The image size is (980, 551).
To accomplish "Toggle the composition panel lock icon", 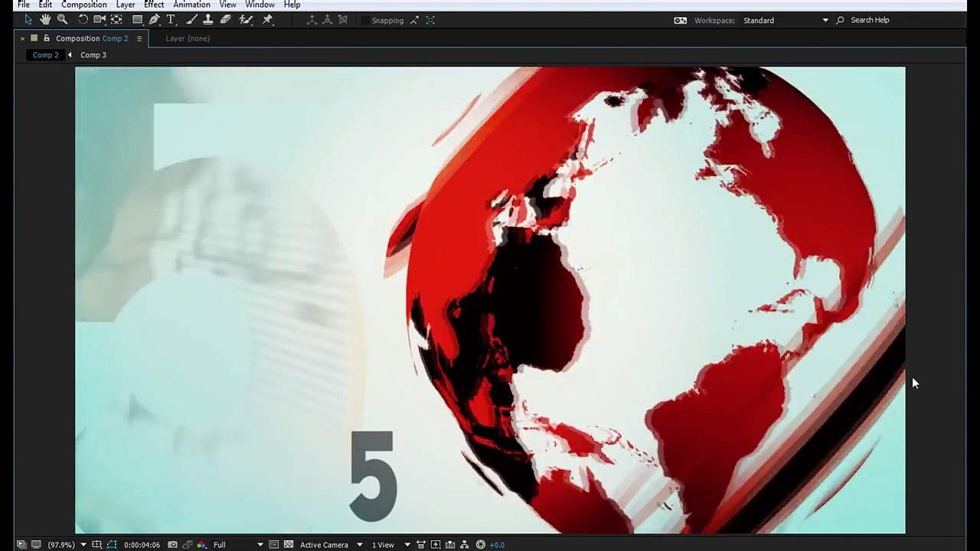I will pyautogui.click(x=47, y=38).
